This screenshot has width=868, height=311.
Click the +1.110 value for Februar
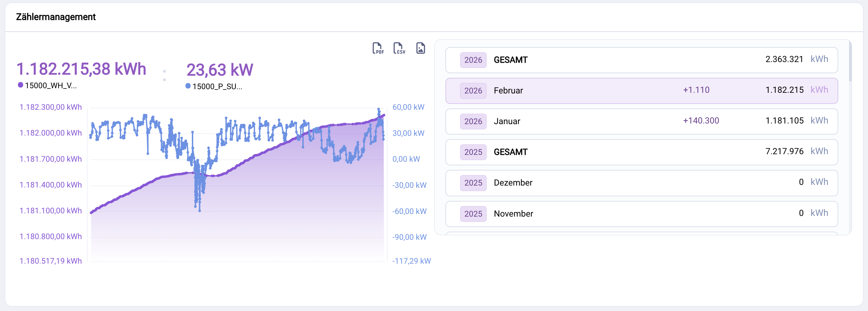click(696, 90)
